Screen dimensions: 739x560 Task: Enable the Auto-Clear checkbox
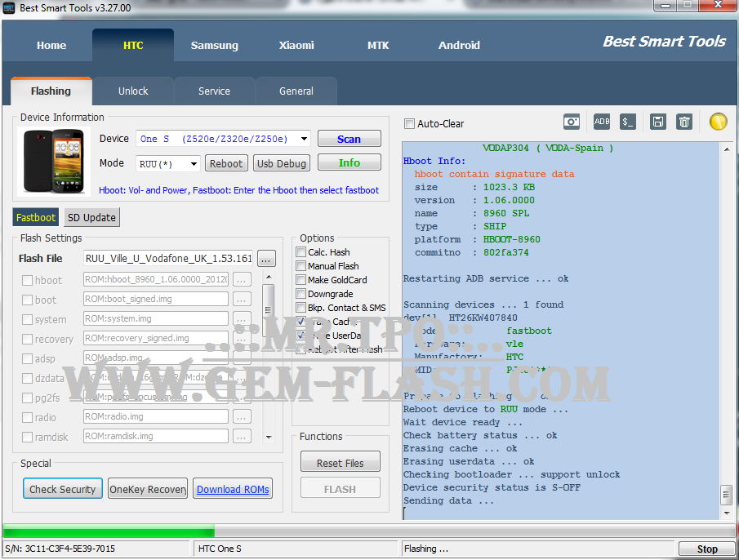tap(409, 124)
